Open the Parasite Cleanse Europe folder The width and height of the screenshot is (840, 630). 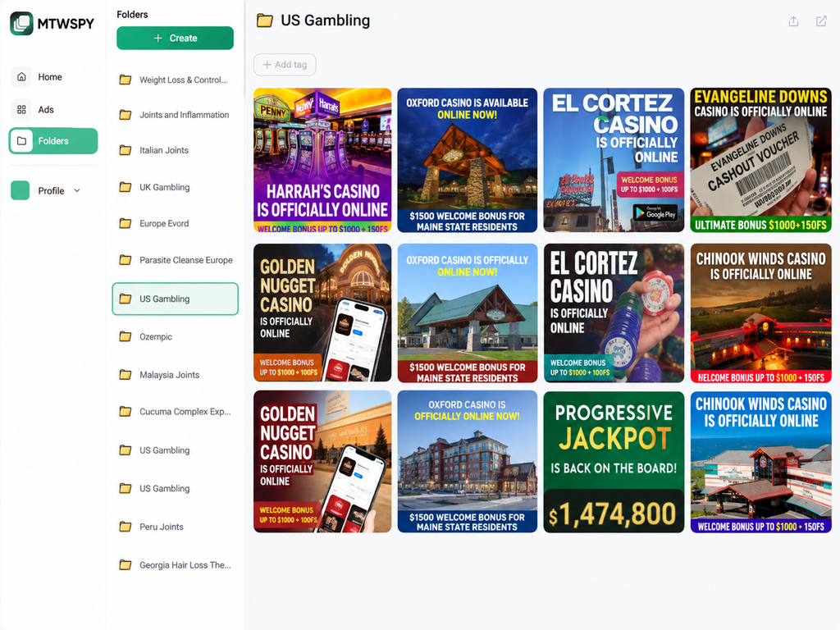coord(176,260)
